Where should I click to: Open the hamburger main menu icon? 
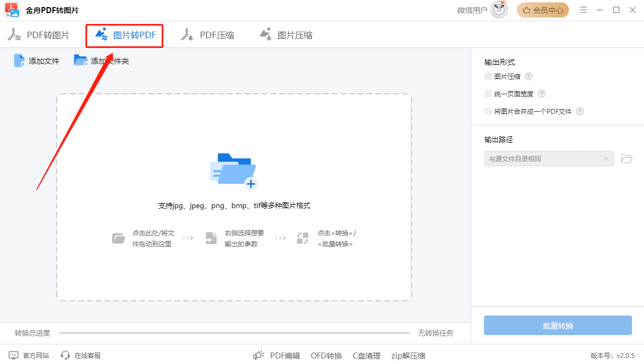(x=584, y=10)
